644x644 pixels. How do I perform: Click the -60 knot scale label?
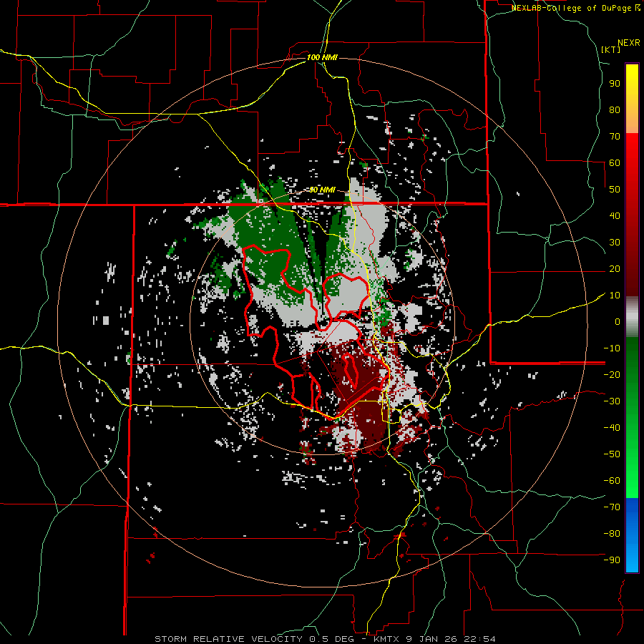[x=612, y=481]
